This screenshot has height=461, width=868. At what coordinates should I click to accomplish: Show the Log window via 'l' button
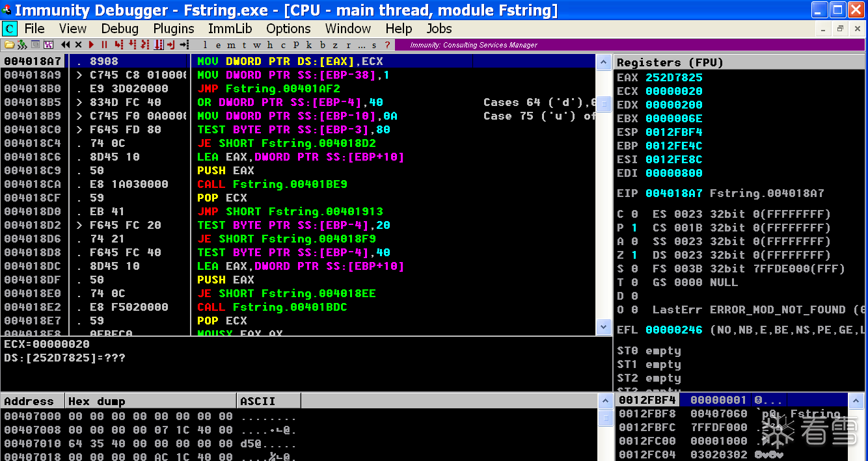coord(205,45)
